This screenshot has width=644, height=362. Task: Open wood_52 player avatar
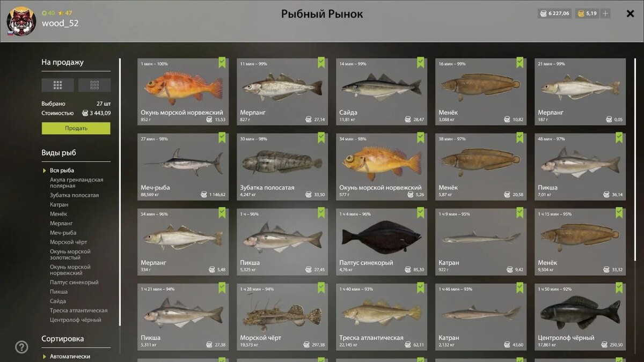pyautogui.click(x=21, y=21)
